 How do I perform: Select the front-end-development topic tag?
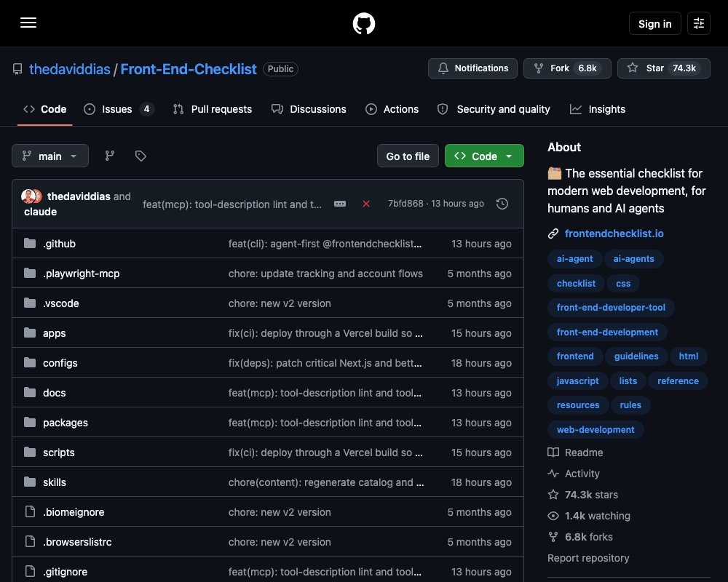tap(607, 332)
